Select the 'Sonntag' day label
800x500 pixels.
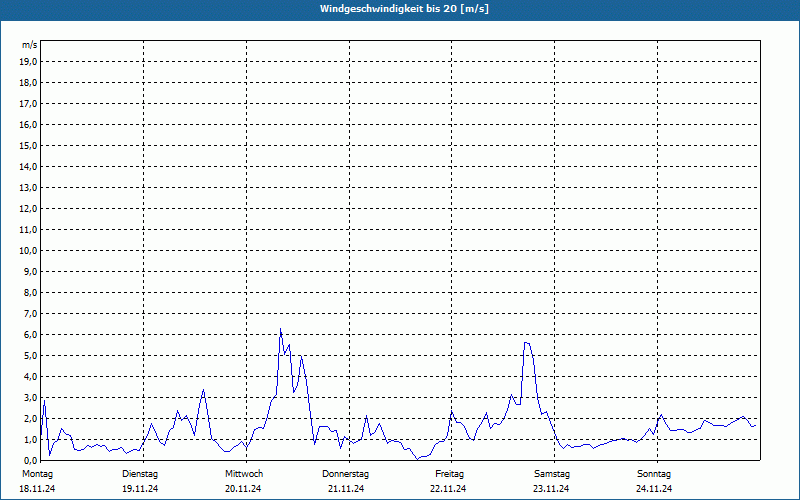[654, 473]
